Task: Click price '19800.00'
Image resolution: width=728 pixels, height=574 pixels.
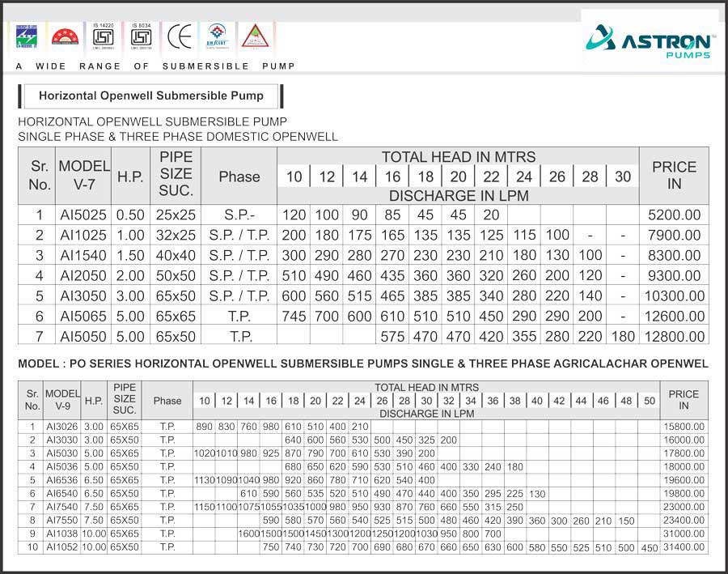Action: (x=684, y=494)
